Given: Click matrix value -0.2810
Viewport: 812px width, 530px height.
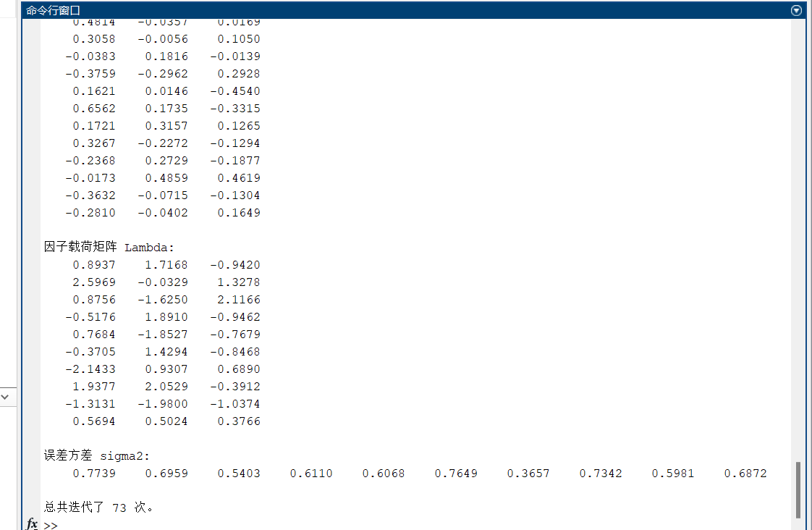Looking at the screenshot, I should 90,213.
